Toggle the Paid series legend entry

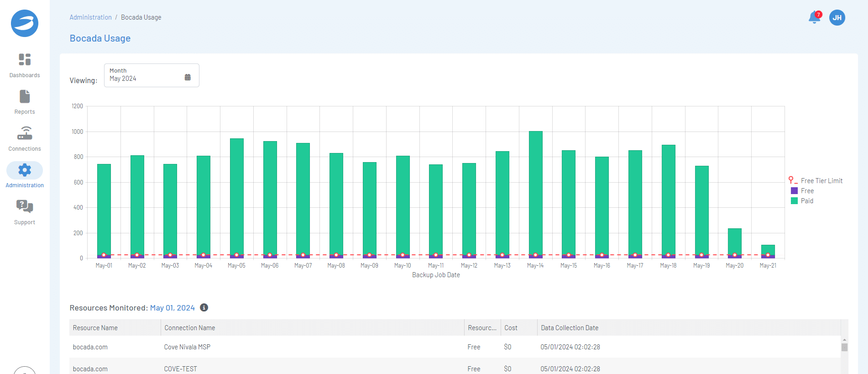pyautogui.click(x=802, y=201)
